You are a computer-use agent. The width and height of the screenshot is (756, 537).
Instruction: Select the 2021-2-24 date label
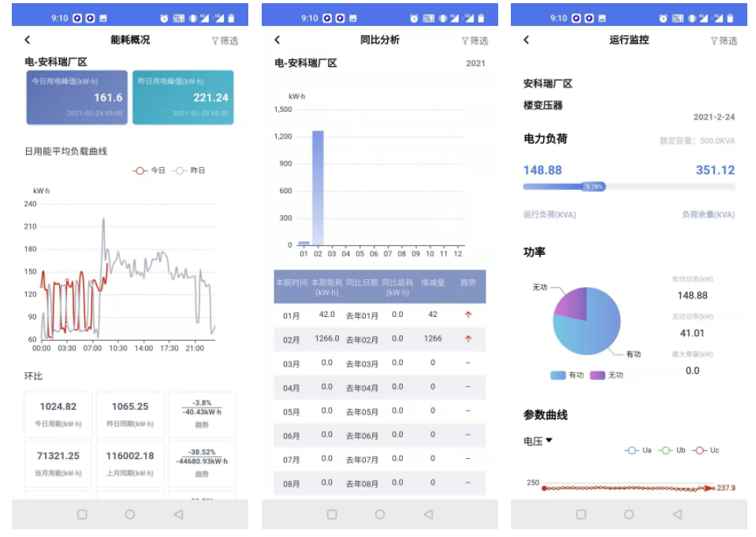714,117
